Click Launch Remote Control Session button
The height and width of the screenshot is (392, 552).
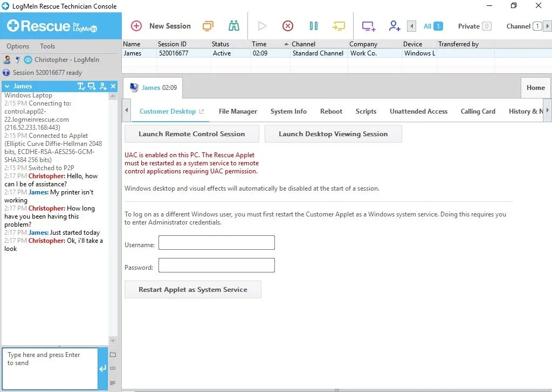coord(191,134)
